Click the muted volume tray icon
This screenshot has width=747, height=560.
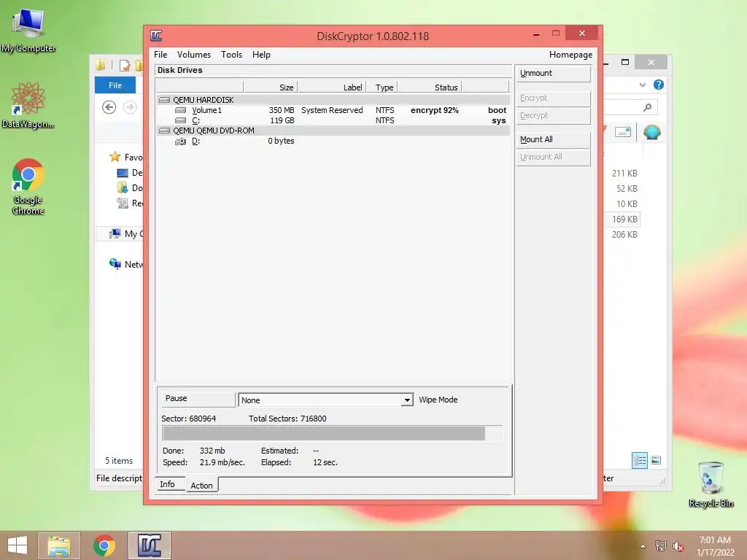pos(678,546)
